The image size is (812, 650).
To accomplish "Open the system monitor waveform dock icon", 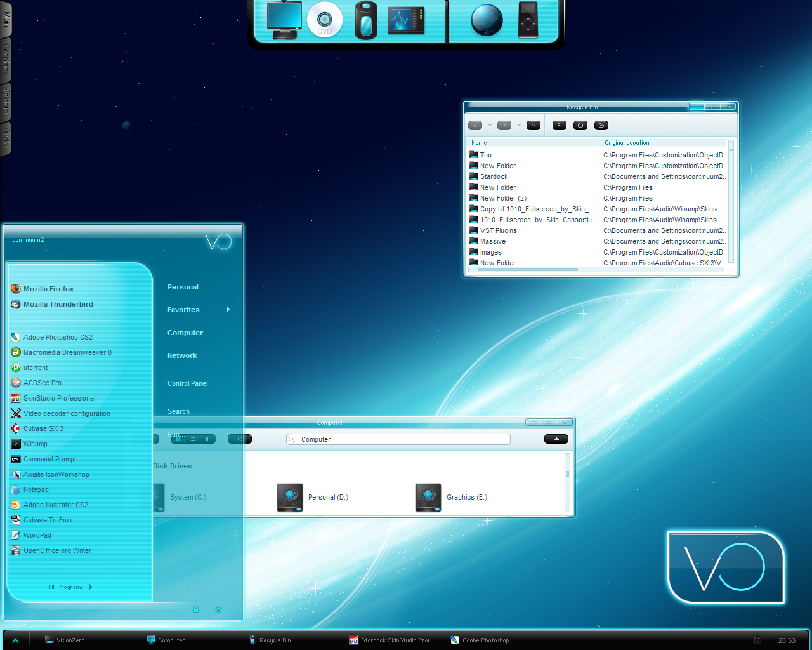I will 406,20.
